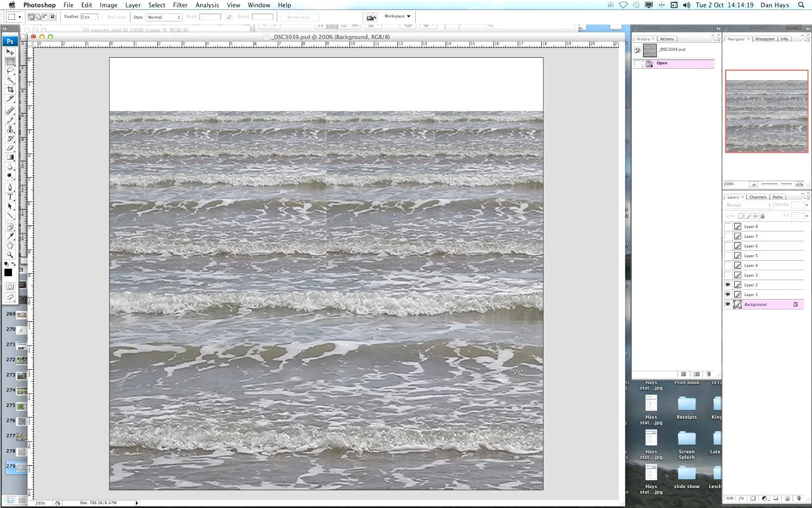812x508 pixels.
Task: Select the Slice tool
Action: coord(10,99)
